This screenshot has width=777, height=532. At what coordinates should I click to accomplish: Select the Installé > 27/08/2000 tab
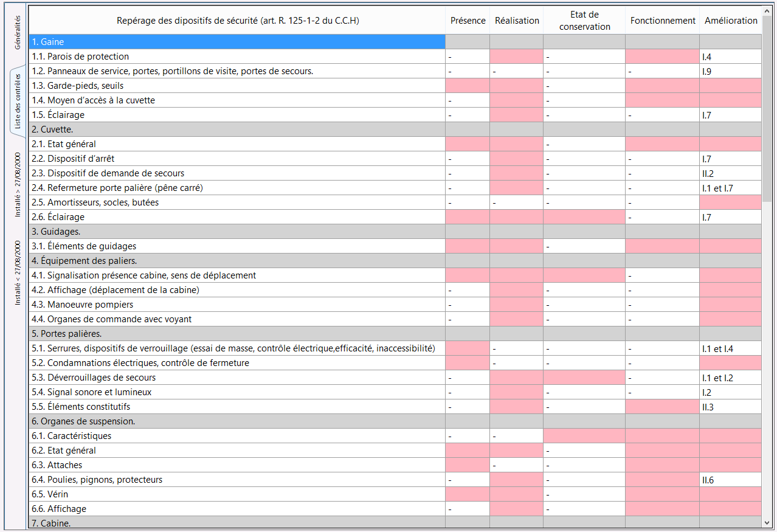pyautogui.click(x=18, y=184)
